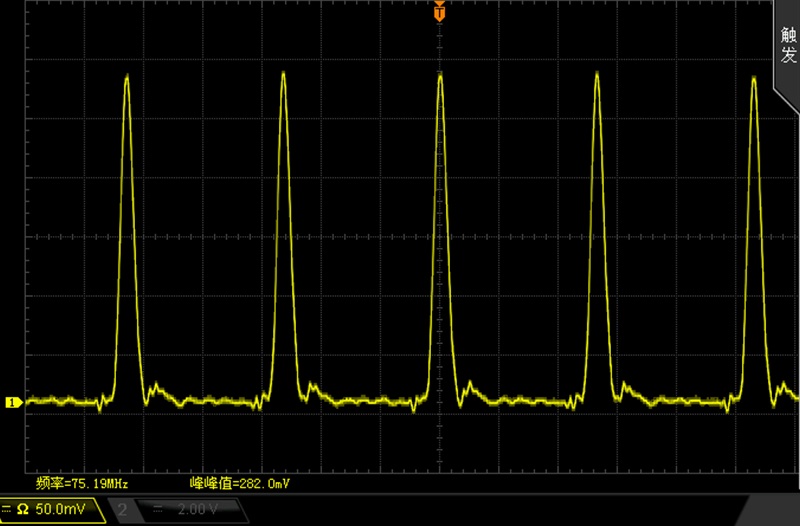Click the tip of the rightmost waveform peak
The image size is (800, 526).
754,78
